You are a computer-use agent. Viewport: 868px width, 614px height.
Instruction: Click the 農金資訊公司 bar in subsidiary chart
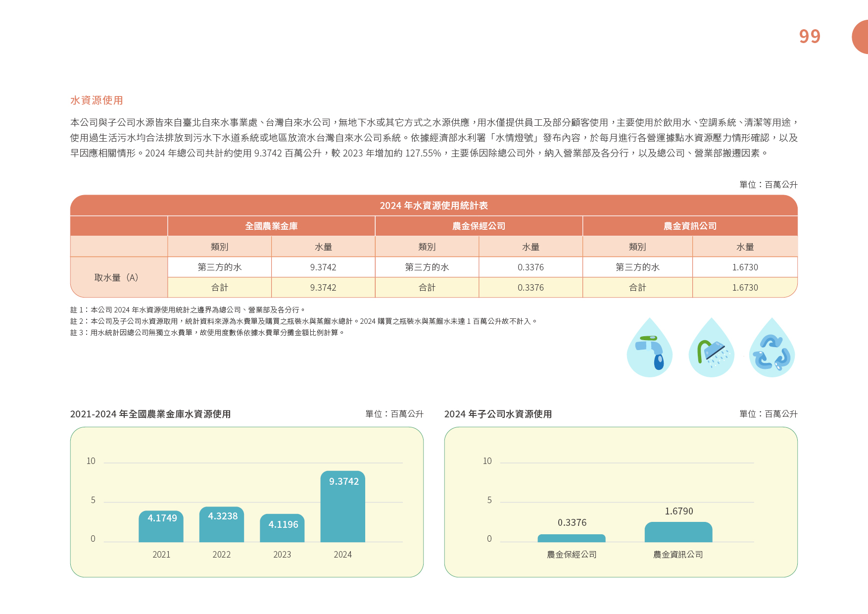tap(678, 532)
